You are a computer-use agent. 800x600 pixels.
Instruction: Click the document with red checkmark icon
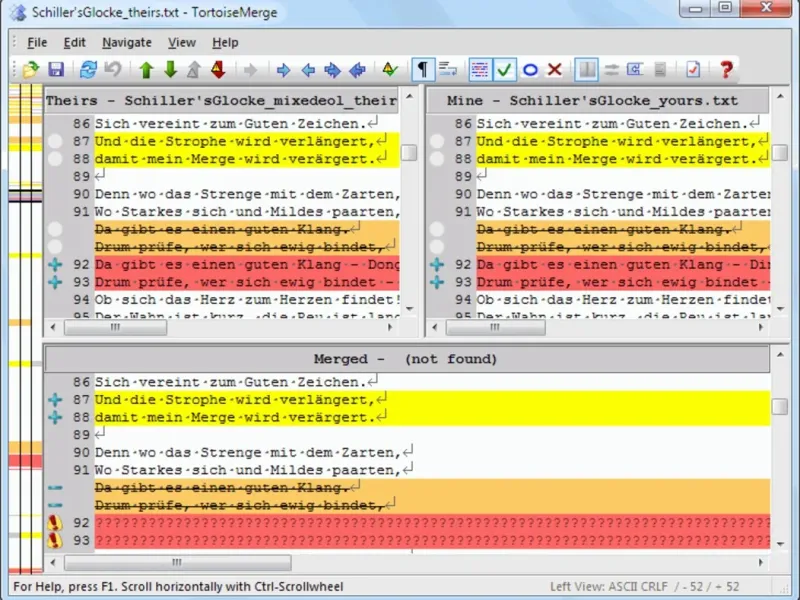pyautogui.click(x=693, y=69)
